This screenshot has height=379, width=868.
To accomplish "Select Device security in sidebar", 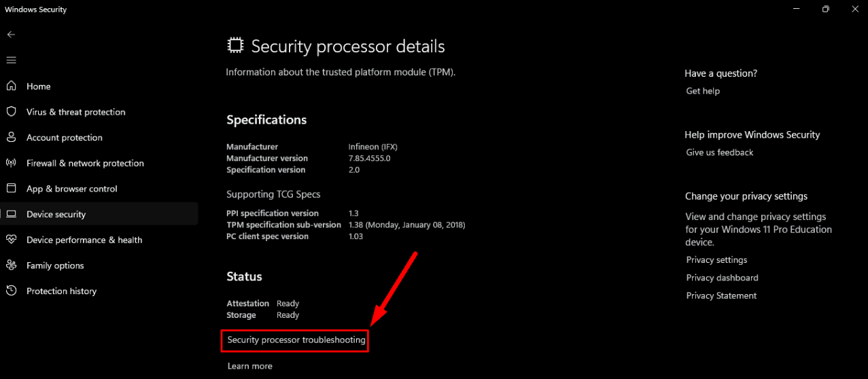I will click(x=56, y=214).
